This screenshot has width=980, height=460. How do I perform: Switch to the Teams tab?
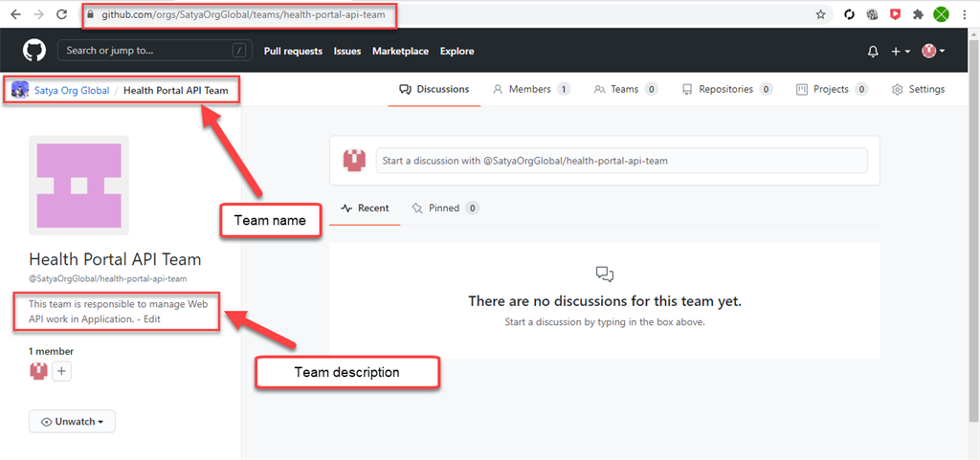click(x=626, y=89)
